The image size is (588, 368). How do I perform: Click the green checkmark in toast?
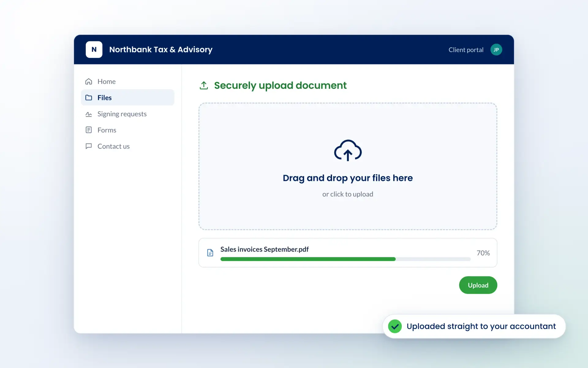point(395,326)
